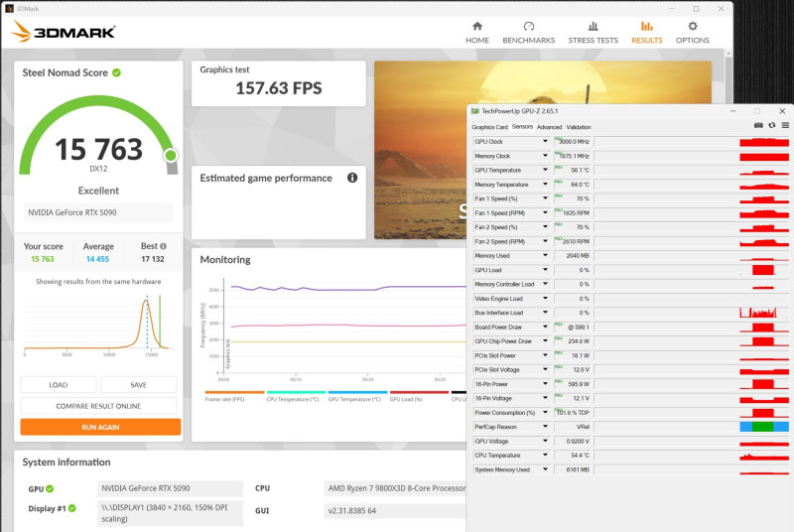Screen dimensions: 794x532
Task: Click the Graphics test 157.63 FPS value
Action: [x=279, y=88]
